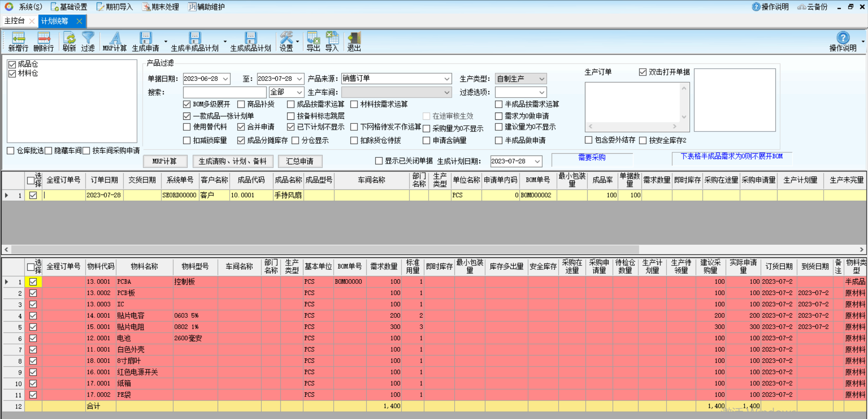868x419 pixels.
Task: Enable the 使用替代料 checkbox
Action: pyautogui.click(x=187, y=127)
